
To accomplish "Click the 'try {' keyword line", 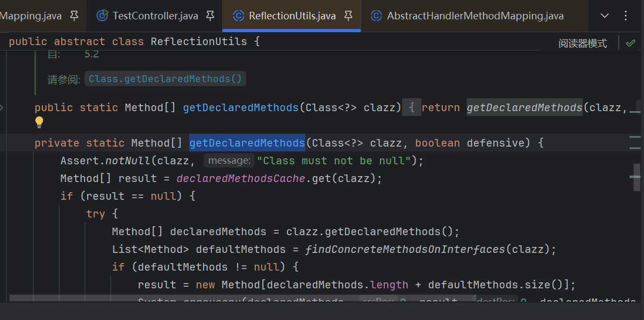I will (x=102, y=214).
